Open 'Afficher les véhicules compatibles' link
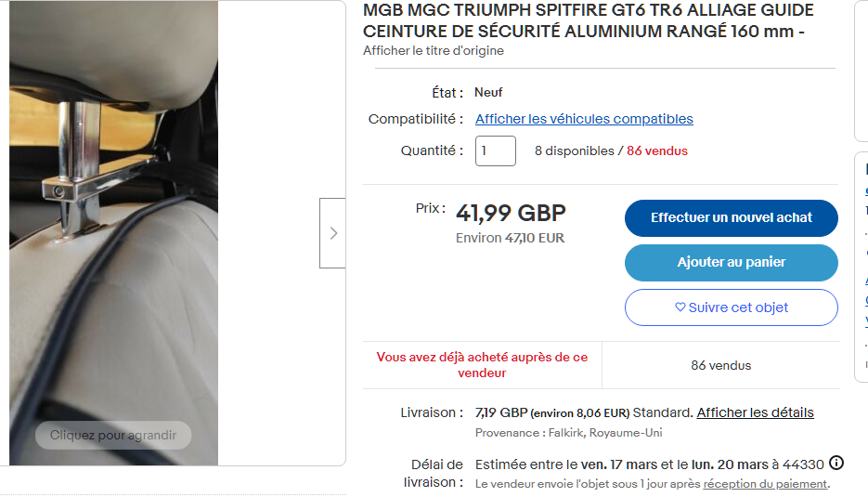 [584, 119]
